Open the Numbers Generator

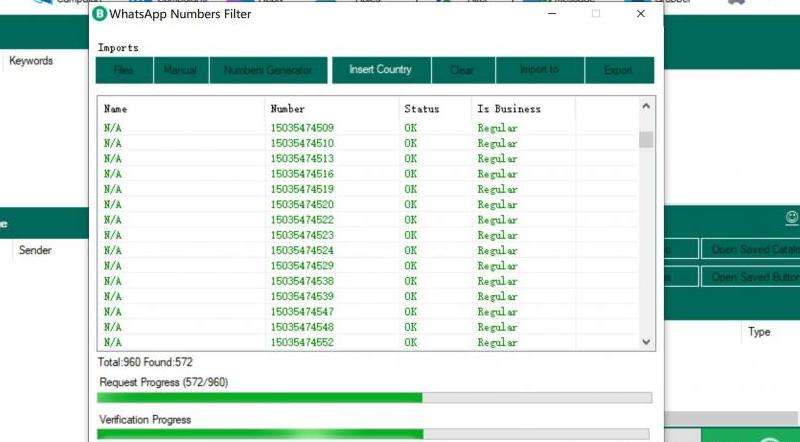[268, 70]
